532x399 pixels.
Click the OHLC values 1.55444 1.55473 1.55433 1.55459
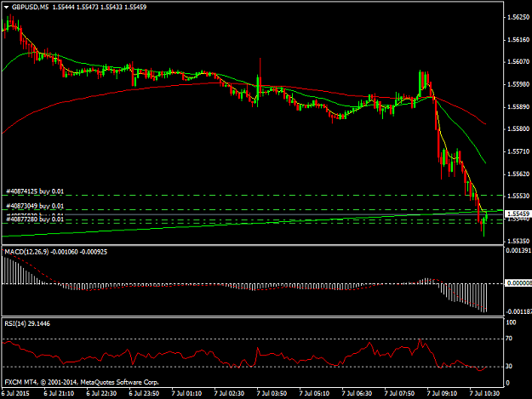point(100,7)
